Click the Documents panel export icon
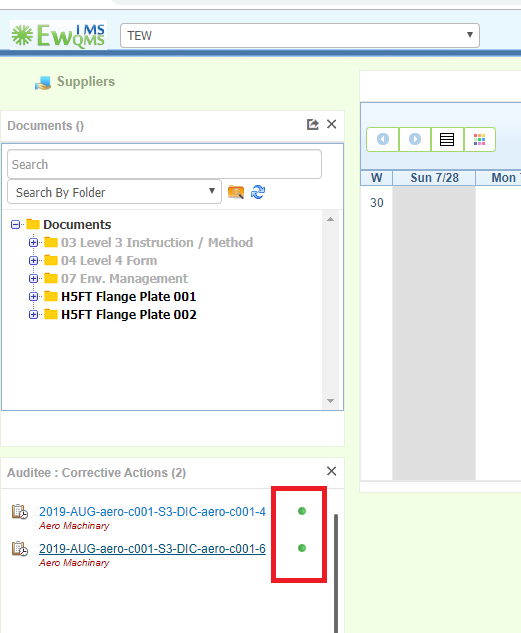The image size is (521, 633). tap(312, 124)
